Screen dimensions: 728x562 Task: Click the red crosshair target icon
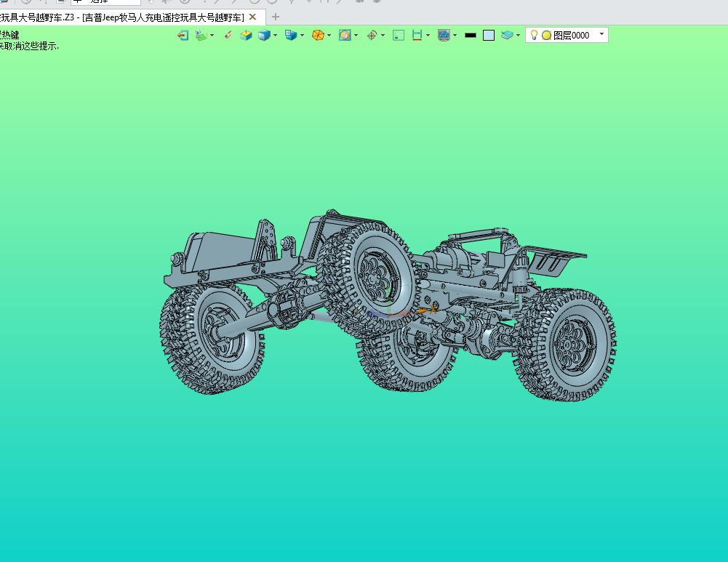click(x=372, y=36)
